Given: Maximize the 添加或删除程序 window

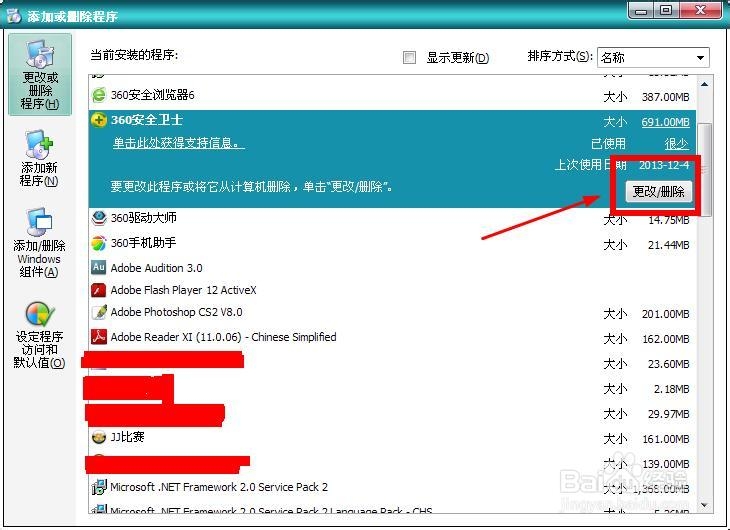Looking at the screenshot, I should pos(666,11).
